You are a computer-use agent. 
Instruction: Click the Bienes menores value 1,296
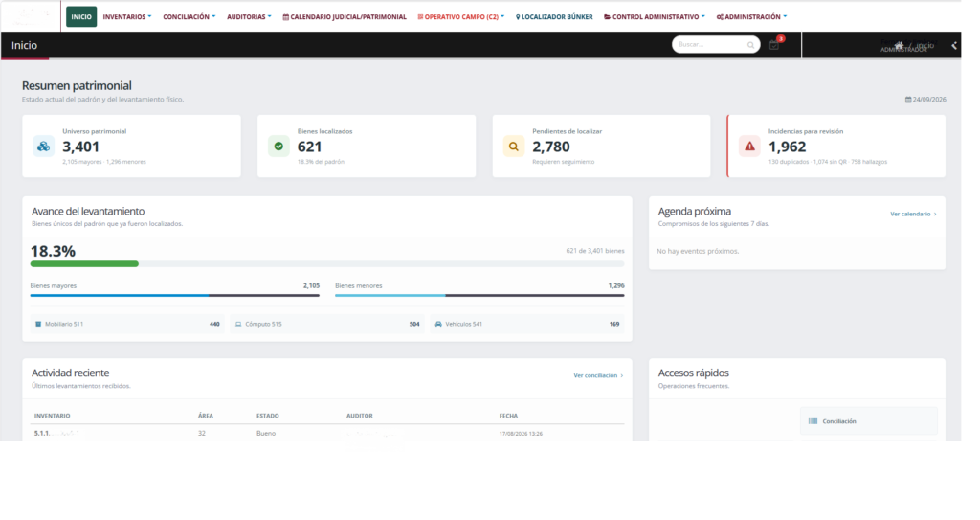616,285
